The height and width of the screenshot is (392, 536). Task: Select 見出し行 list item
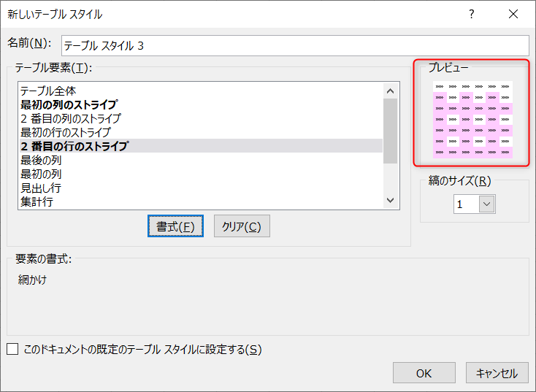[201, 188]
